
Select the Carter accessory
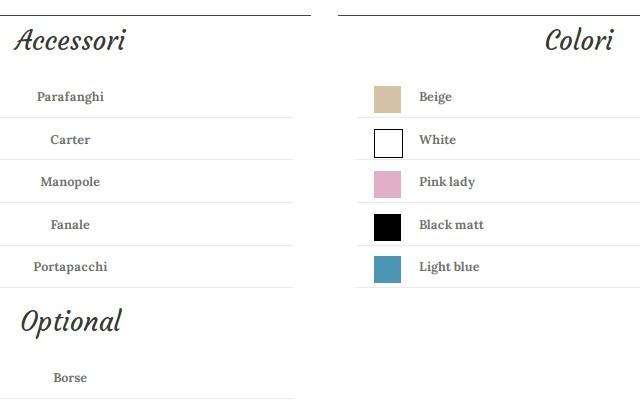[x=70, y=140]
